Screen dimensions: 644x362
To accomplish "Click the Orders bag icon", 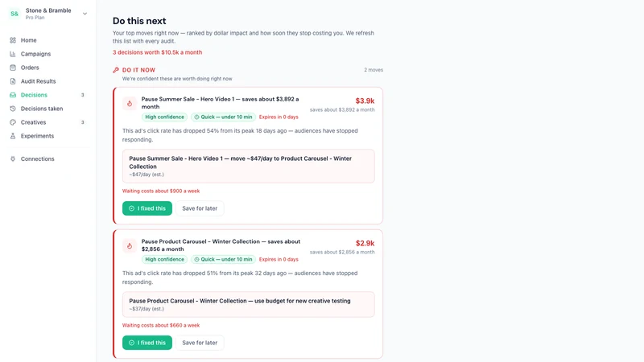I will click(x=13, y=68).
